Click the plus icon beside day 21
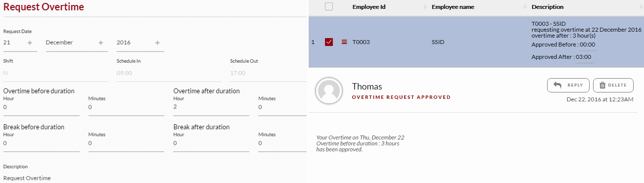The image size is (644, 183). [30, 43]
